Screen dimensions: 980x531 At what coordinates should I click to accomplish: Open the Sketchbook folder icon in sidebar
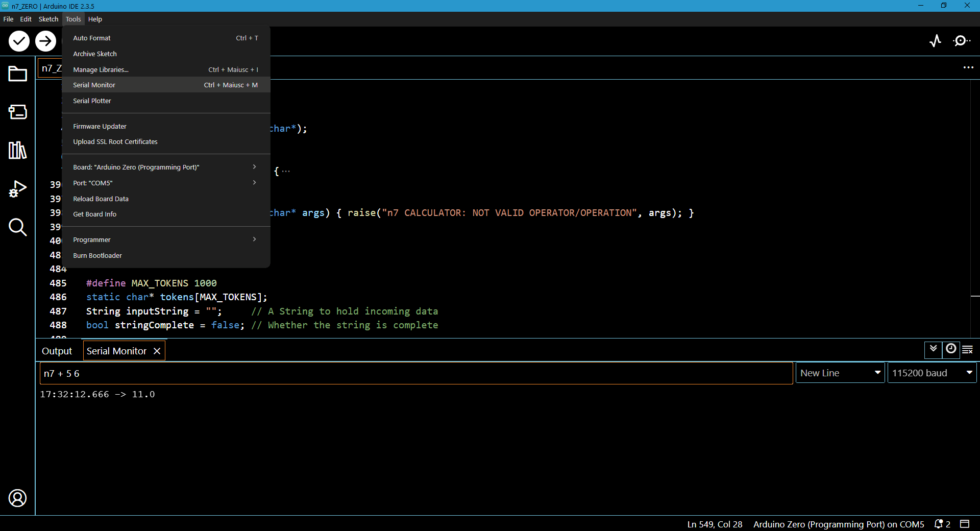tap(17, 74)
